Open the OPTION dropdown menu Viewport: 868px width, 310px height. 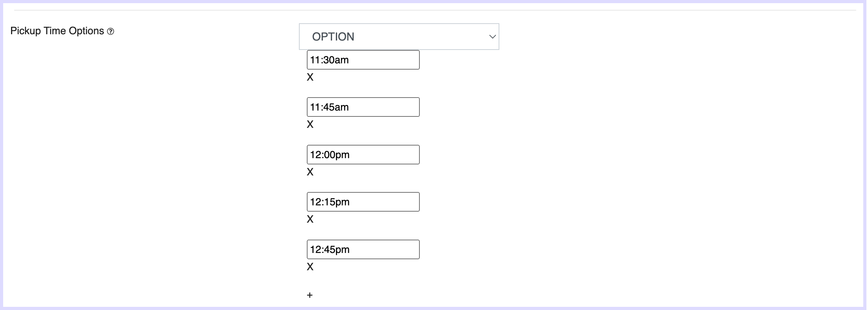(x=399, y=37)
